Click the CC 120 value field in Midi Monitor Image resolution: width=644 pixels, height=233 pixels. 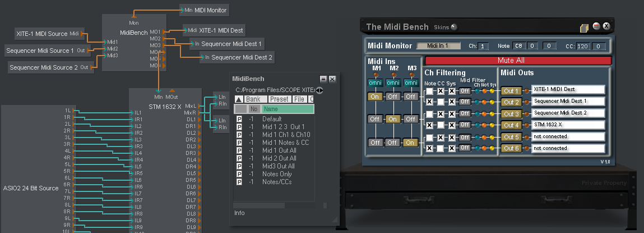click(x=583, y=47)
